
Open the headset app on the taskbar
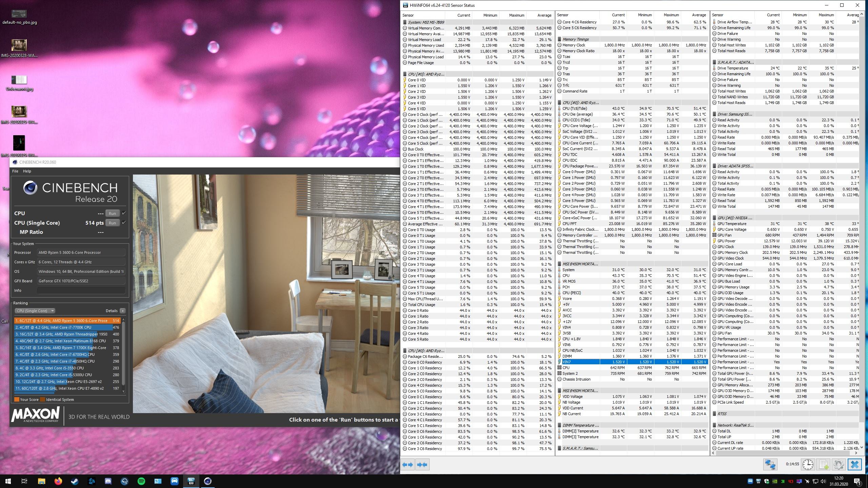point(125,481)
